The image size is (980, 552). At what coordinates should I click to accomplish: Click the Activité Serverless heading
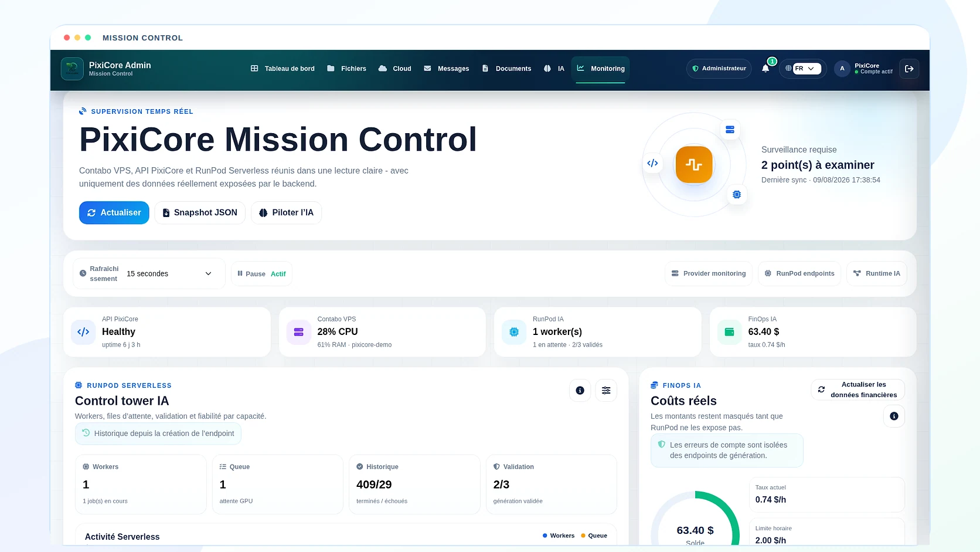[x=122, y=537]
